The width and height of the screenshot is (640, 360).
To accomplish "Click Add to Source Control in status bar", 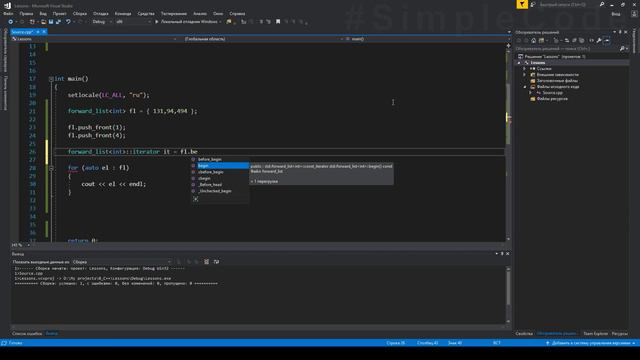I will 591,343.
